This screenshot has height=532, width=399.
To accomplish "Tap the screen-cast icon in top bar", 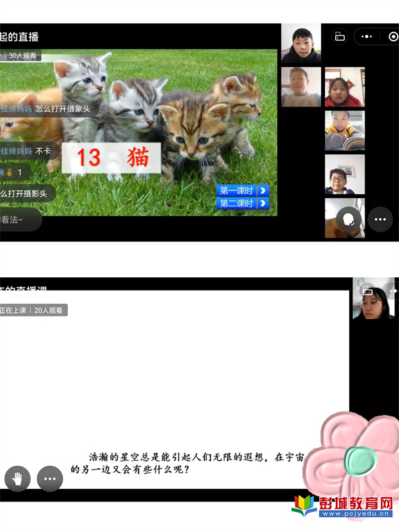I will (340, 36).
